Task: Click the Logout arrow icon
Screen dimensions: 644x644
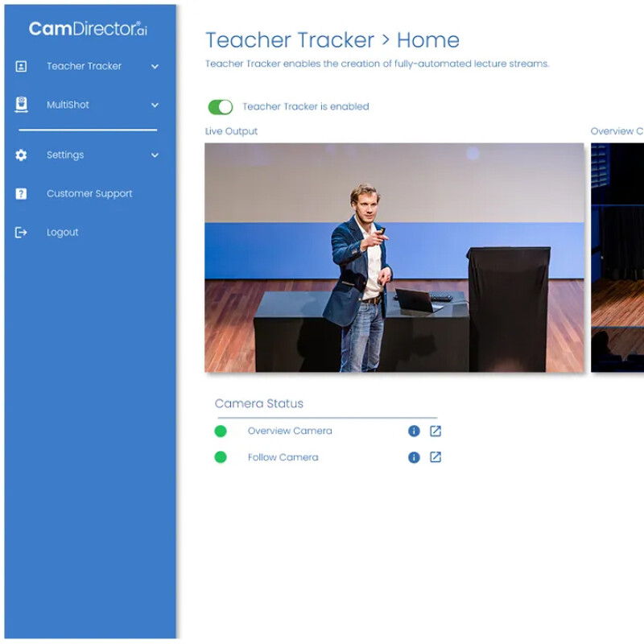Action: 21,233
